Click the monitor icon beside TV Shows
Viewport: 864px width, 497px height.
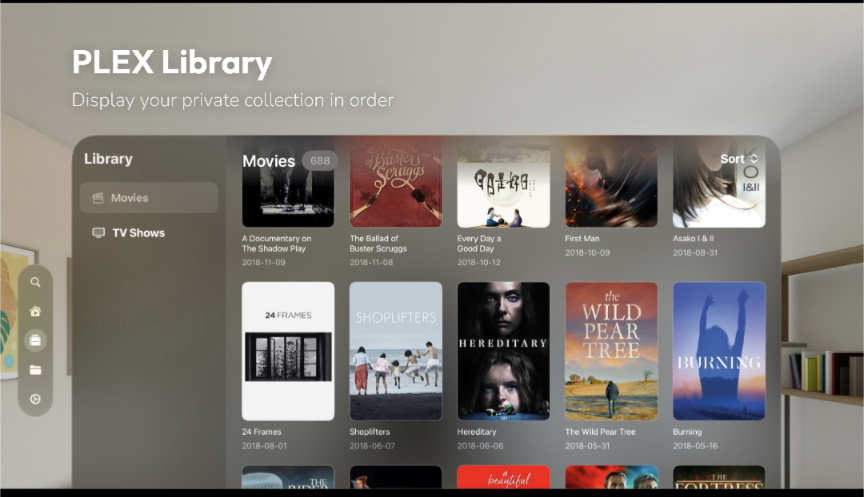(x=99, y=233)
